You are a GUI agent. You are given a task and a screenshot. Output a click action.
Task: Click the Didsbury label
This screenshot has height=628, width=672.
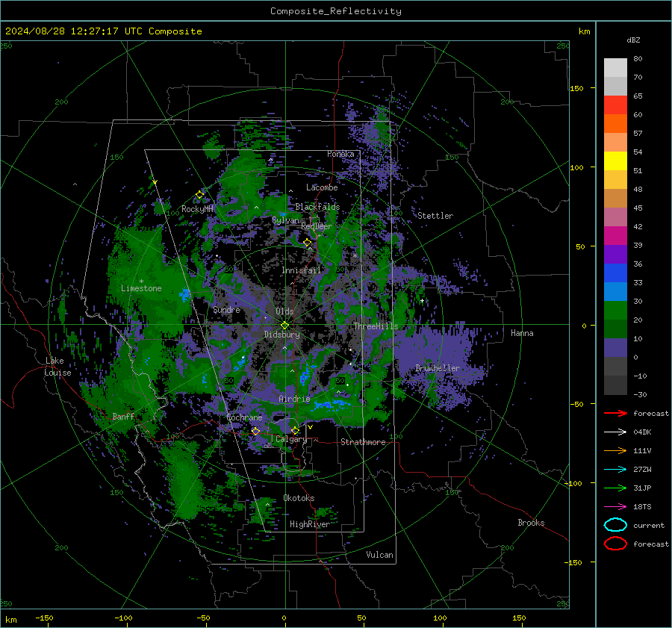pyautogui.click(x=281, y=335)
